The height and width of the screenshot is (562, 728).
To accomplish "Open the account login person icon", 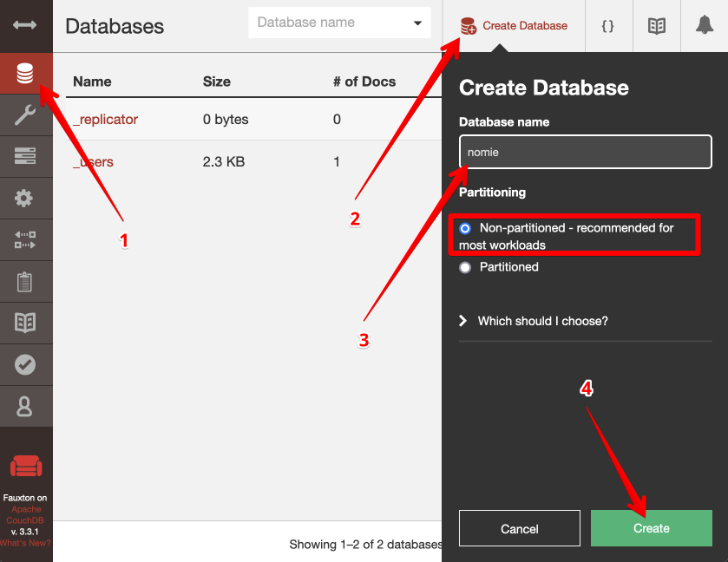I will point(26,406).
